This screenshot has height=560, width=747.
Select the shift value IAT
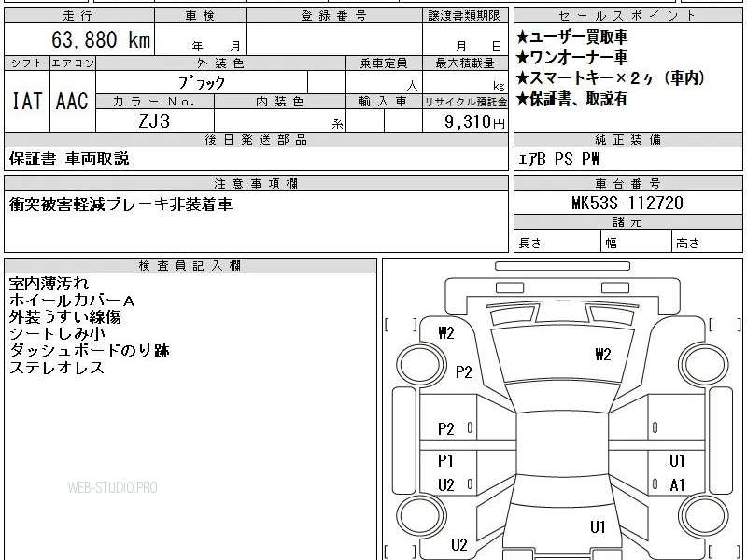pyautogui.click(x=27, y=101)
